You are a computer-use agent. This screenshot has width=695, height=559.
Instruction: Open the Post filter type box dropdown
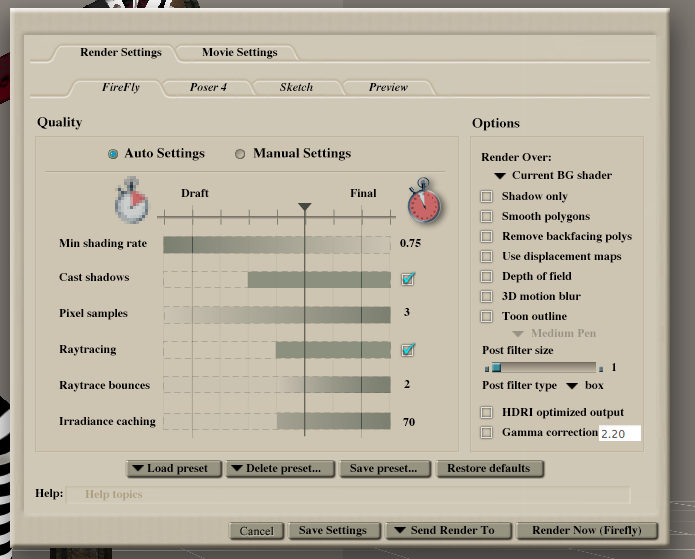(x=585, y=385)
